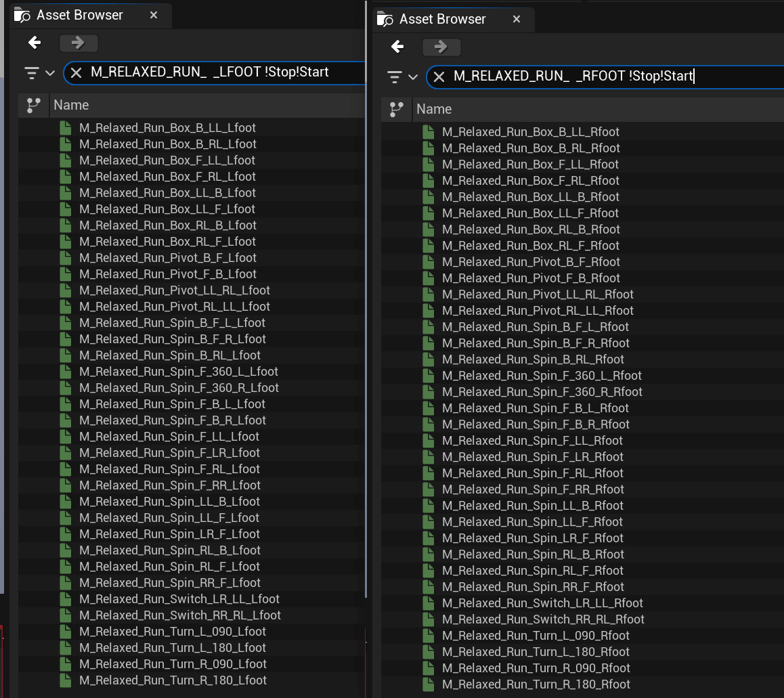The width and height of the screenshot is (784, 698).
Task: Select M_Relaxed_Run_Box_LL_F_Lfoot
Action: (x=167, y=209)
